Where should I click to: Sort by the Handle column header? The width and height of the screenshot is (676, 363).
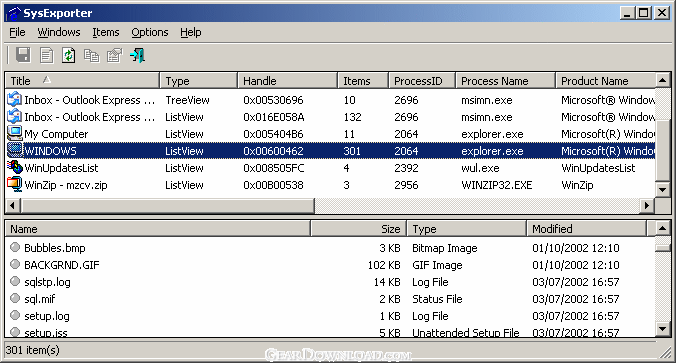click(287, 81)
